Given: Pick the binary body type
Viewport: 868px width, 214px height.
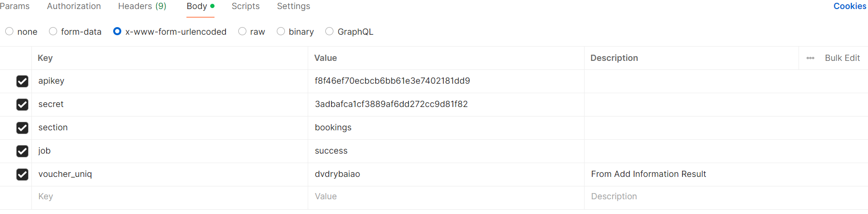Looking at the screenshot, I should point(281,31).
